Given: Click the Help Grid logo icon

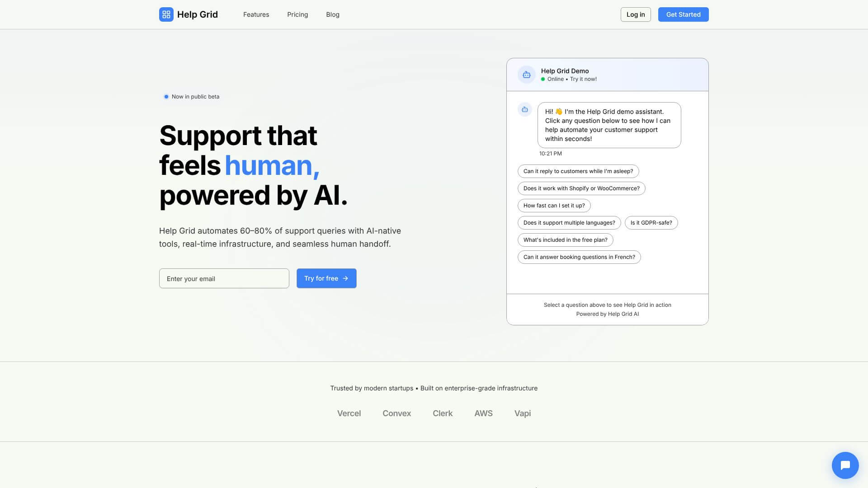Looking at the screenshot, I should coord(166,14).
